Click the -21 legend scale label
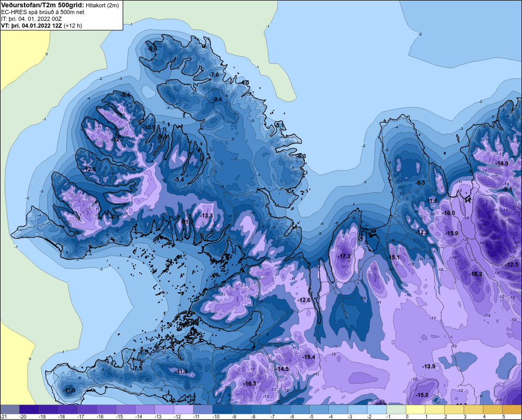This screenshot has height=420, width=522. click(4, 417)
